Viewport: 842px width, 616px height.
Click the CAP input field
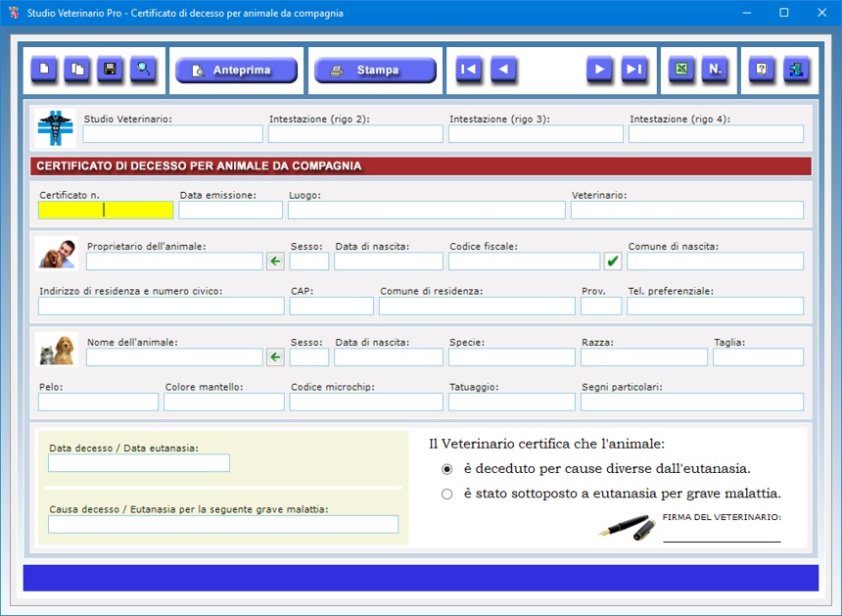tap(332, 307)
